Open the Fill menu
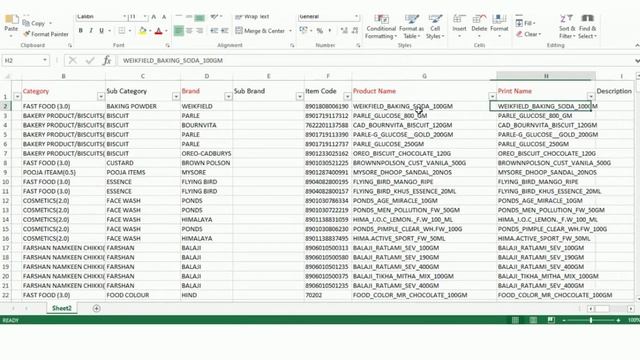This screenshot has width=640, height=360. coord(526,23)
